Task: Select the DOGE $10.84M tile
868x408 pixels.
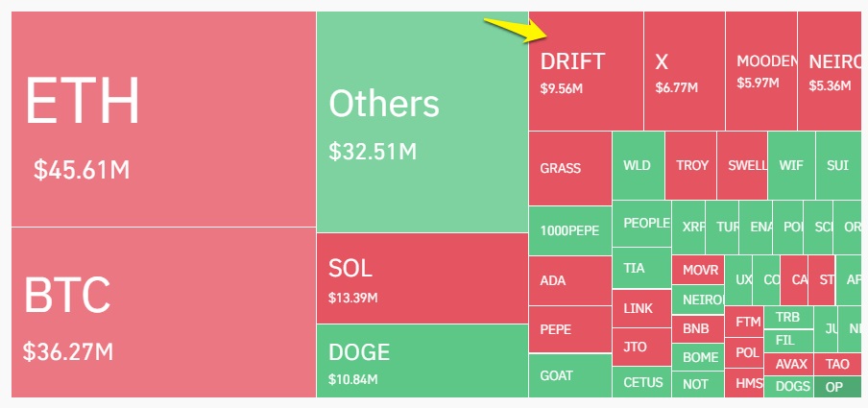Action: tap(422, 361)
